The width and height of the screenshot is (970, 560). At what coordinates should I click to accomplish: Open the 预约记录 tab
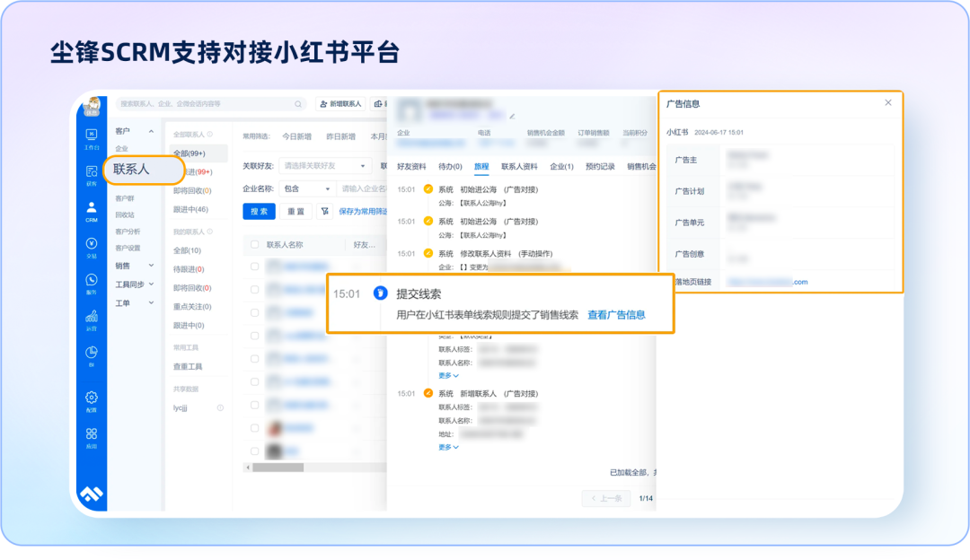click(x=600, y=166)
